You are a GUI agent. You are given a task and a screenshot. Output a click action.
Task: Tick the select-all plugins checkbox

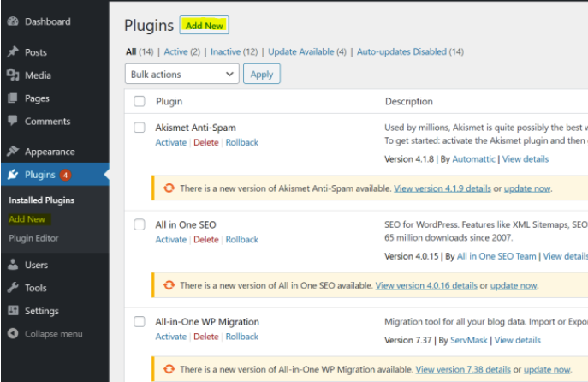[x=140, y=101]
